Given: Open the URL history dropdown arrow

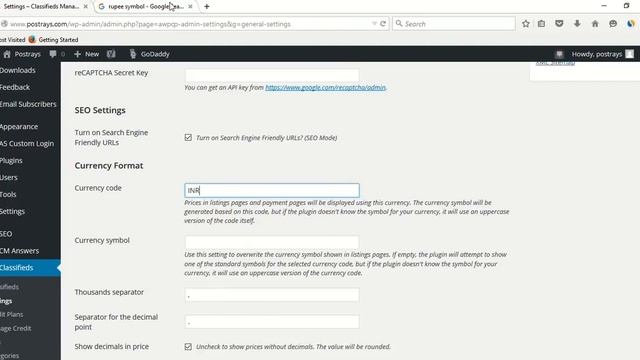Looking at the screenshot, I should [374, 24].
